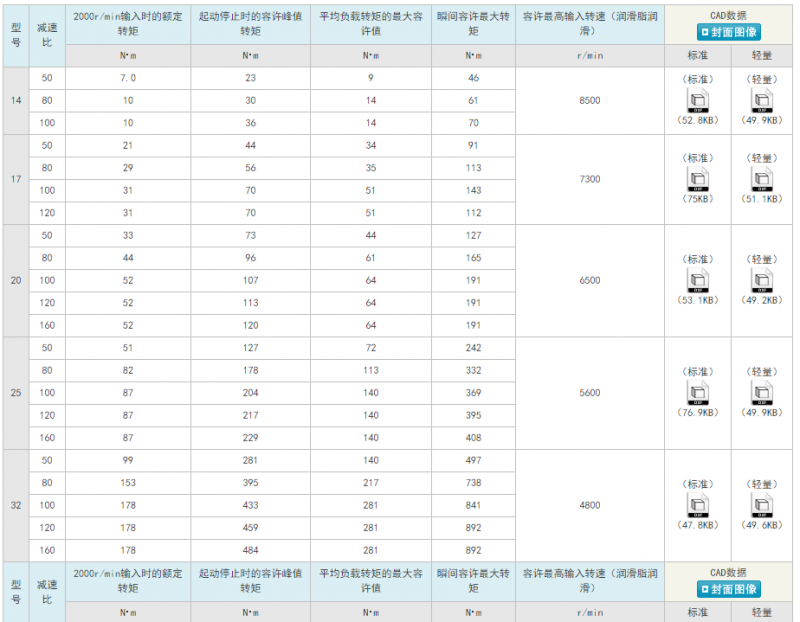Download standard CAD file for model 25
This screenshot has height=622, width=800.
[x=697, y=392]
